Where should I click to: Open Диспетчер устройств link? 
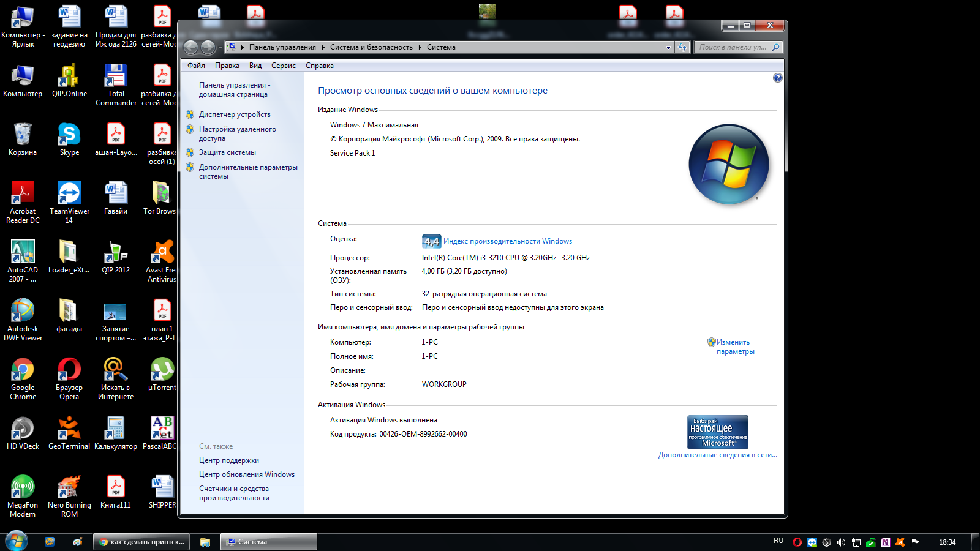[x=235, y=114]
